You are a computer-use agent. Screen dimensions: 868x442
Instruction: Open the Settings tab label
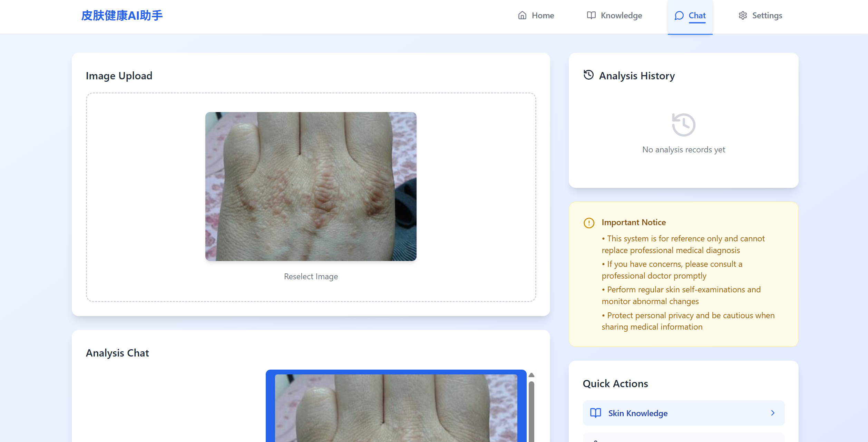point(767,16)
